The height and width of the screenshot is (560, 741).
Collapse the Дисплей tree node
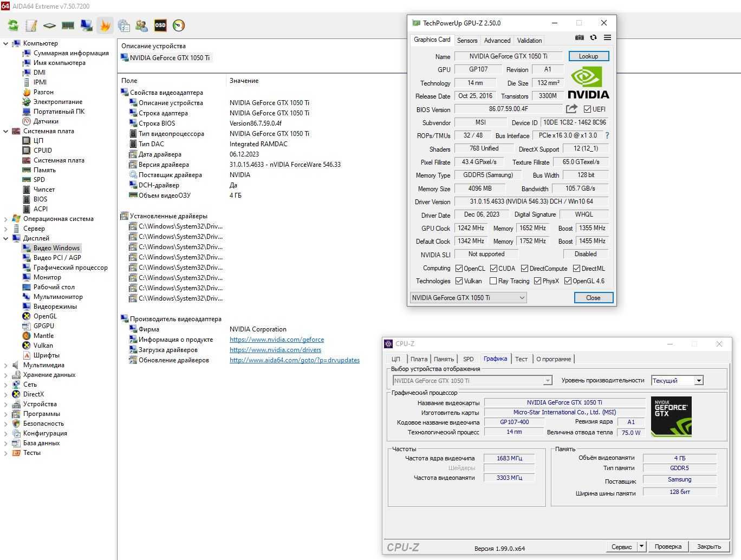[6, 238]
